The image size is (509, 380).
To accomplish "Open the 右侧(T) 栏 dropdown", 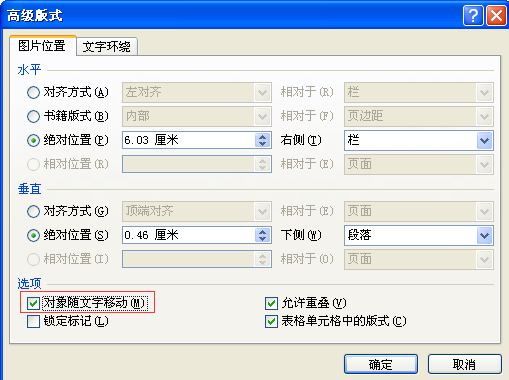I will 484,140.
